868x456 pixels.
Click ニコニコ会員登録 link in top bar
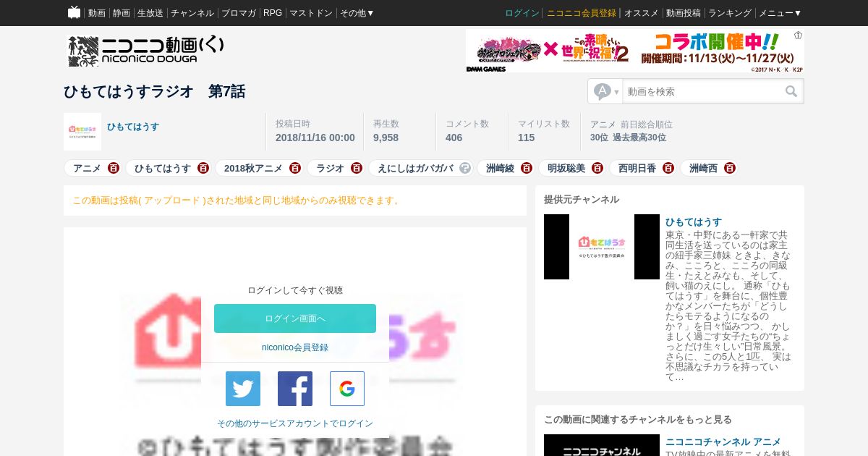point(582,13)
